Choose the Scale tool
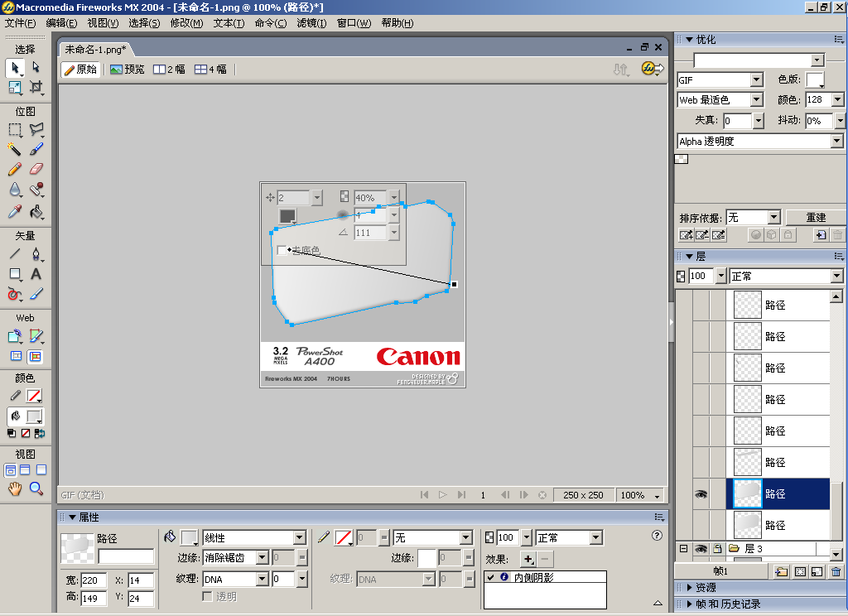 click(x=15, y=87)
